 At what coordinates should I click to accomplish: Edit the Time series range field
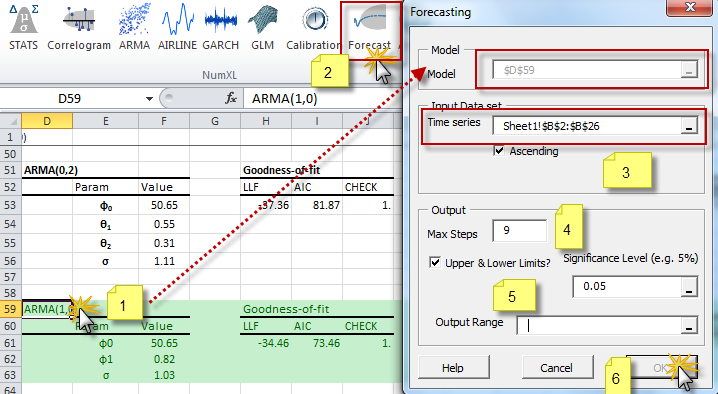pos(586,126)
